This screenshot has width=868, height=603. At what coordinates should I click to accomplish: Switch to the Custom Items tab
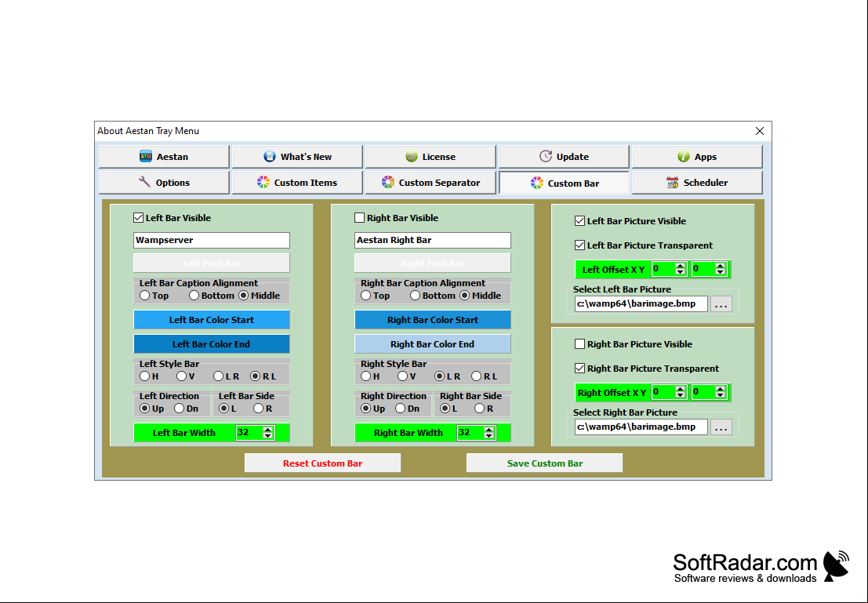pyautogui.click(x=297, y=182)
